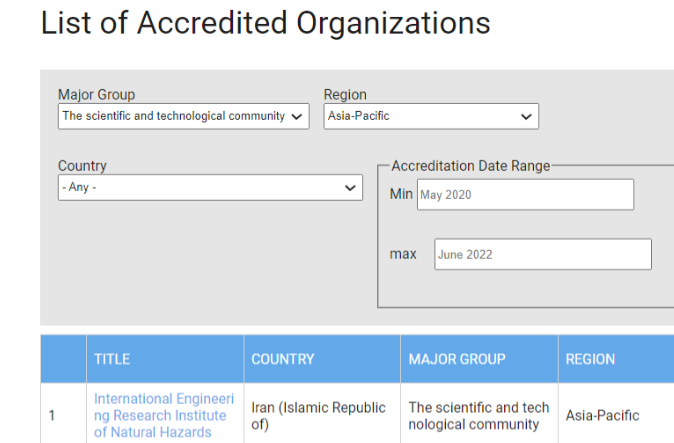This screenshot has height=443, width=674.
Task: Click the Min date field showing May 2020
Action: point(525,195)
